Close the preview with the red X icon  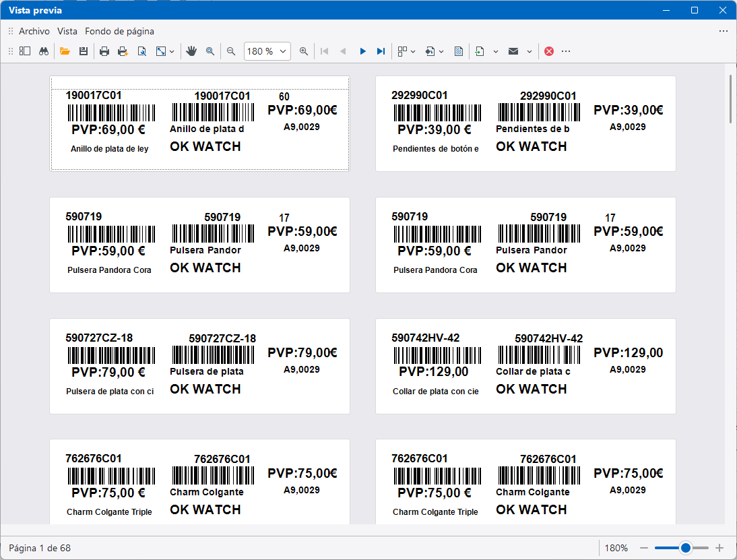coord(549,51)
